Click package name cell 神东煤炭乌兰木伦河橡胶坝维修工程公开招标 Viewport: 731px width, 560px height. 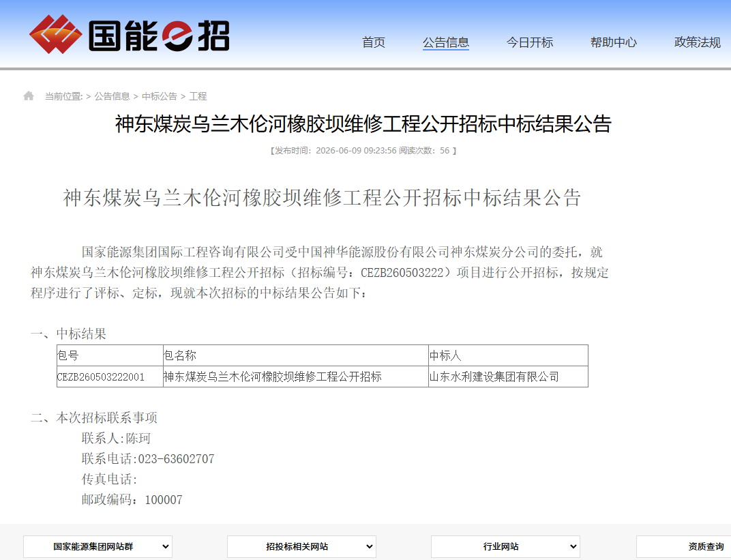pos(295,377)
